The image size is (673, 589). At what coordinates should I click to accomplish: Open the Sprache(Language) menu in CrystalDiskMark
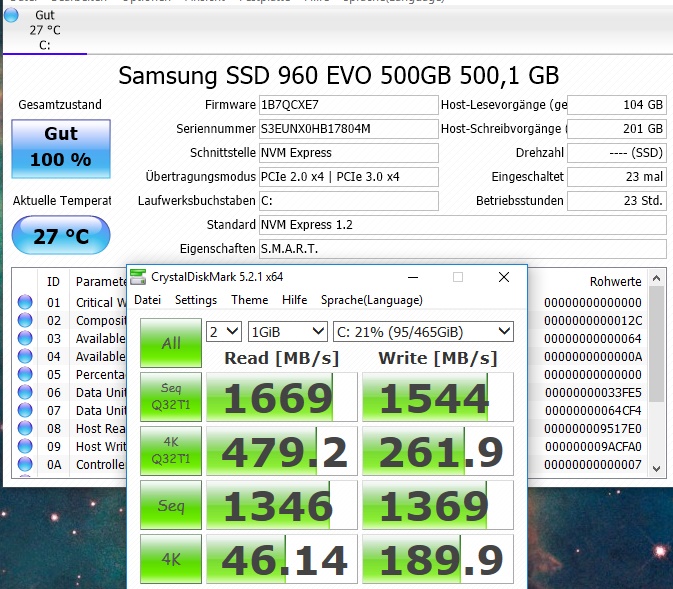[x=372, y=300]
